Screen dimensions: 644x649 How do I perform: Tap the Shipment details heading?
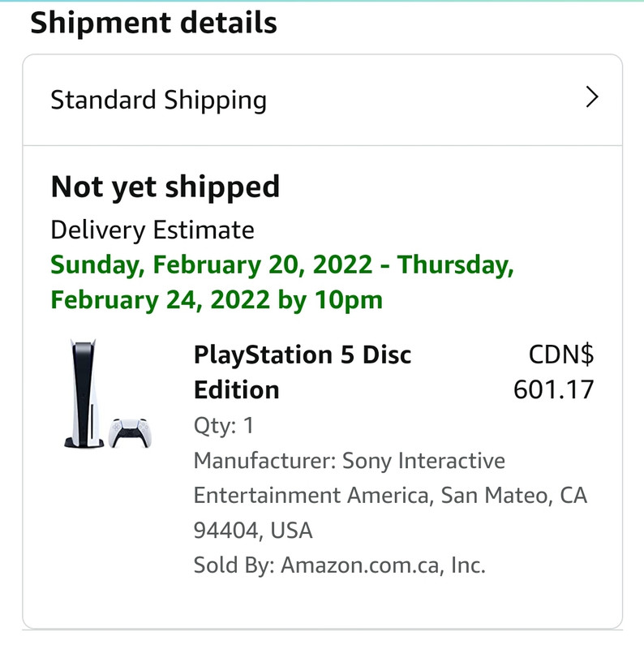[x=153, y=23]
